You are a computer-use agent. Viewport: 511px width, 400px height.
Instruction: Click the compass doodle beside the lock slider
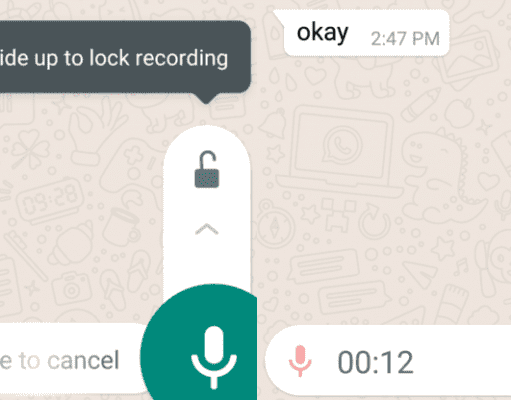point(273,225)
